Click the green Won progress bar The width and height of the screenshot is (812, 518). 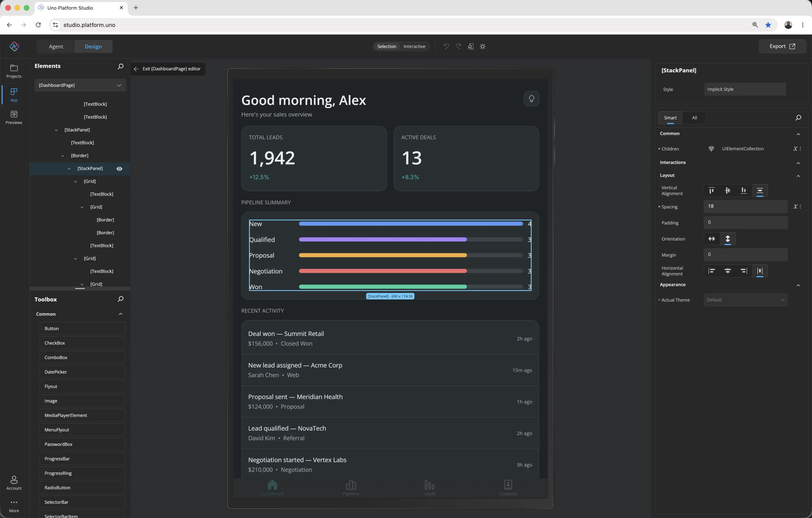[x=383, y=287]
